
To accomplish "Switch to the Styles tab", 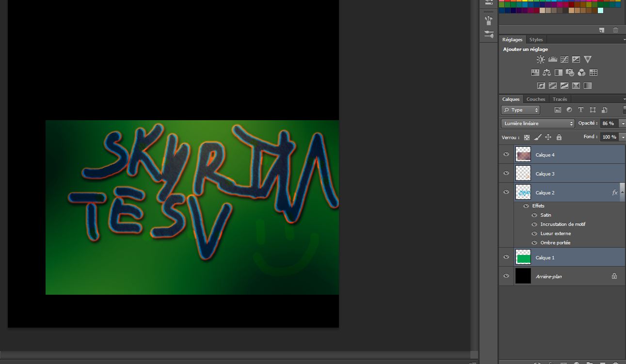I will point(536,40).
